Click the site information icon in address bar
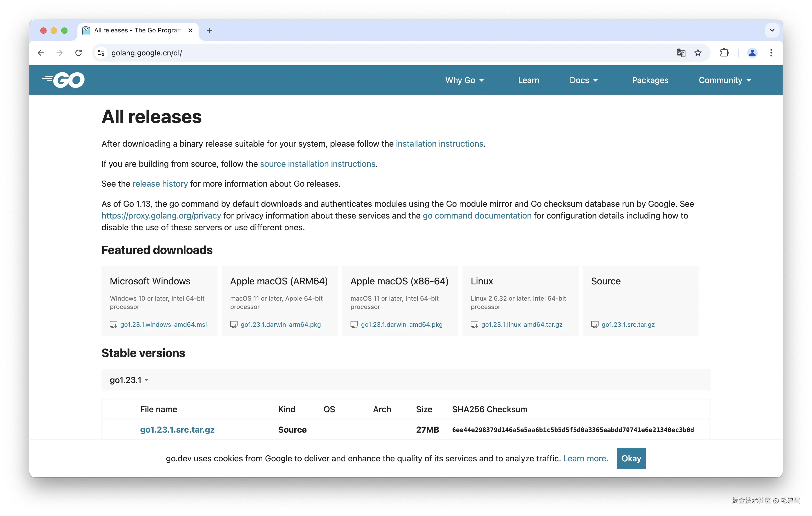The width and height of the screenshot is (812, 516). (x=101, y=53)
